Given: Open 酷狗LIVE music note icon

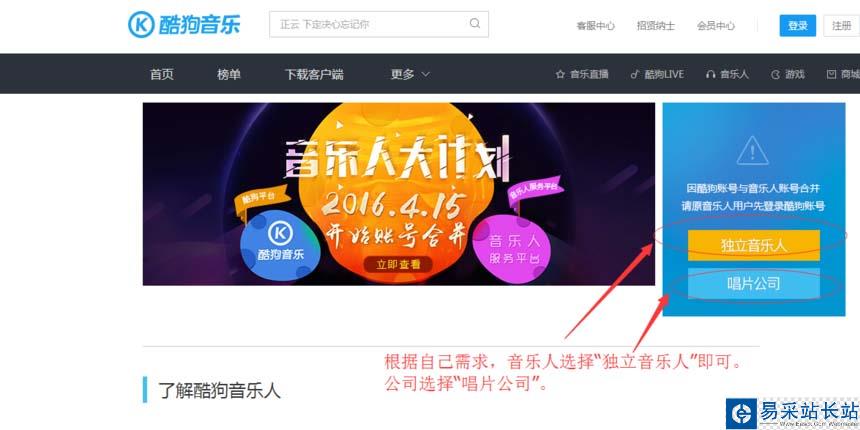Looking at the screenshot, I should (x=635, y=74).
